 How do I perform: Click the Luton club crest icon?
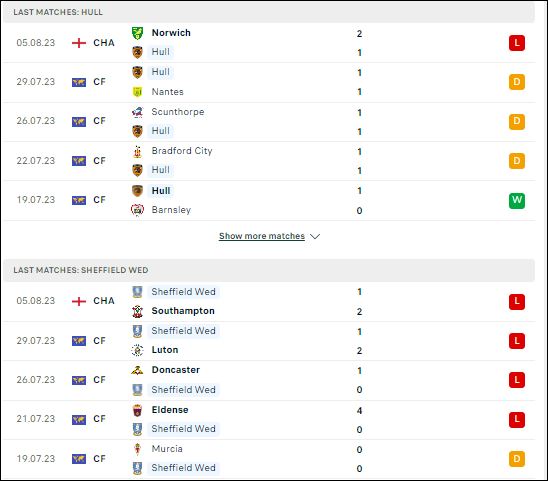pyautogui.click(x=137, y=350)
